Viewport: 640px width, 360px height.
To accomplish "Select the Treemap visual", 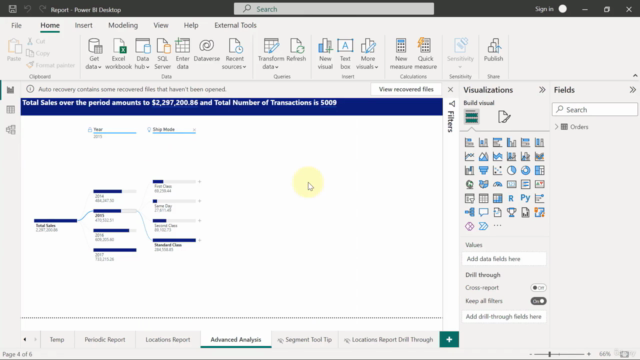I will click(540, 170).
